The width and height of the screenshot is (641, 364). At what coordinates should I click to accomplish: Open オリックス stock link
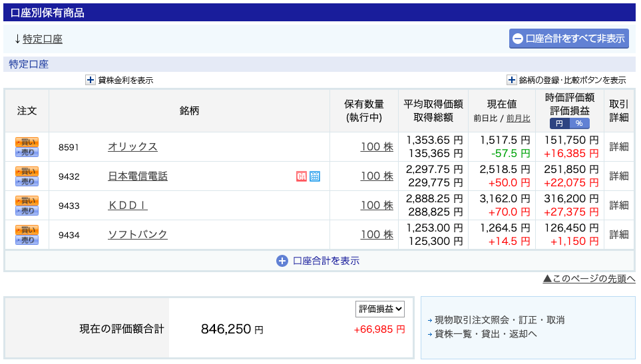pos(132,146)
